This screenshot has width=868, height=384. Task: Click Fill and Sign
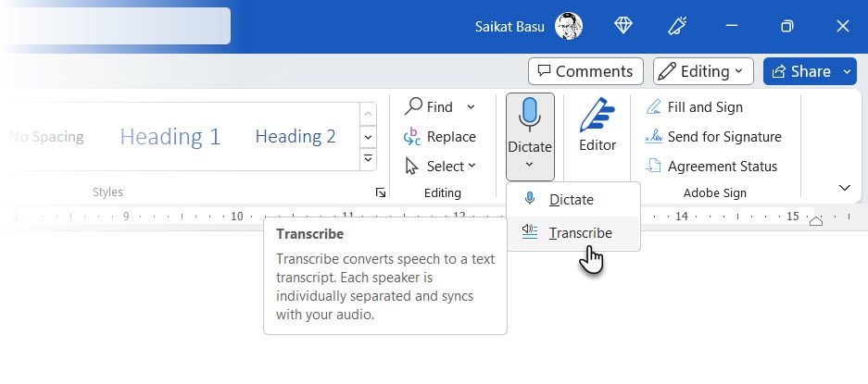[694, 106]
